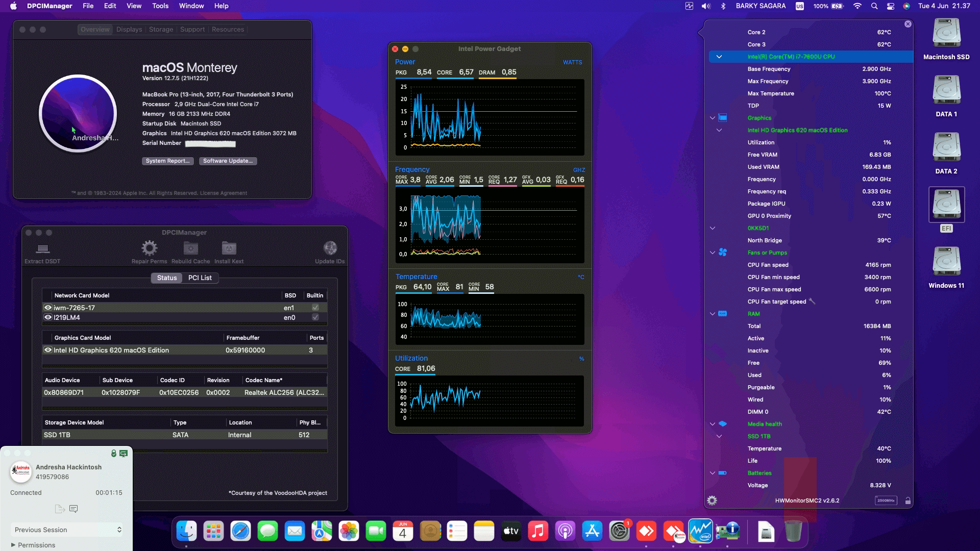This screenshot has width=980, height=551.
Task: Open DPCIManager icon in Dock
Action: click(727, 532)
